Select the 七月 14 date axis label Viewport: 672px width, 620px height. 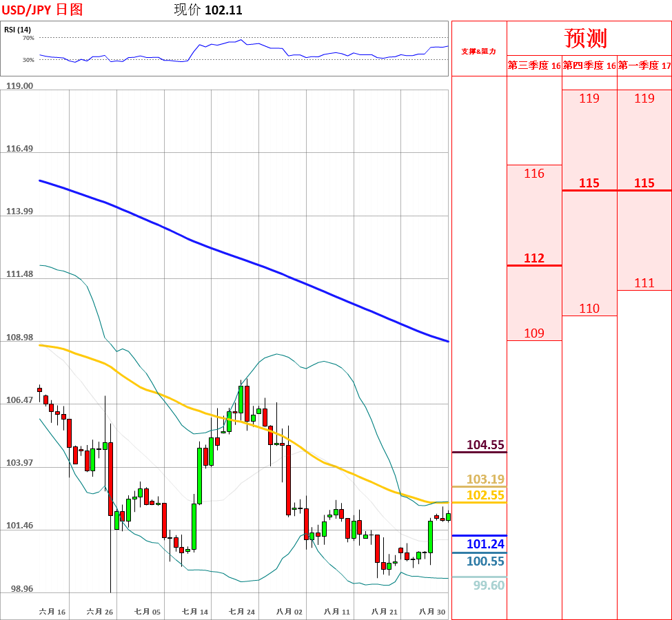(195, 612)
